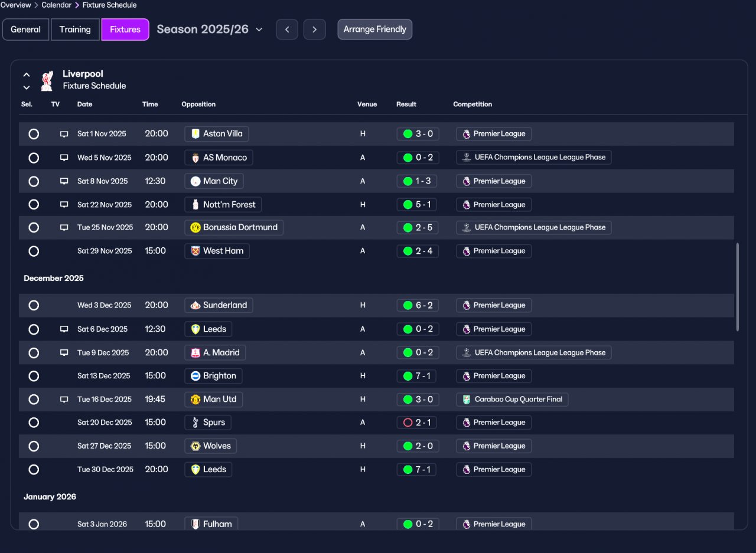Collapse Liverpool schedule with up chevron
This screenshot has width=756, height=553.
(27, 75)
